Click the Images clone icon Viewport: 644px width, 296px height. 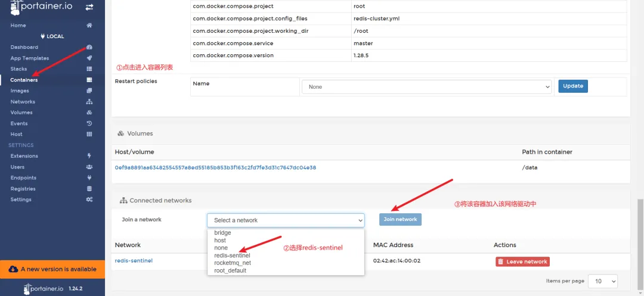89,91
